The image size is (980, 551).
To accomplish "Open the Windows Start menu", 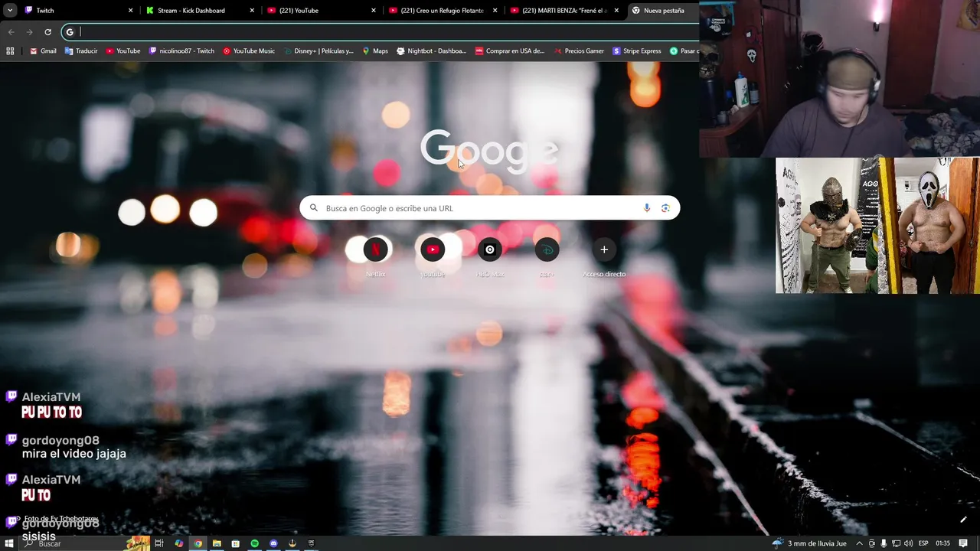I will tap(9, 543).
